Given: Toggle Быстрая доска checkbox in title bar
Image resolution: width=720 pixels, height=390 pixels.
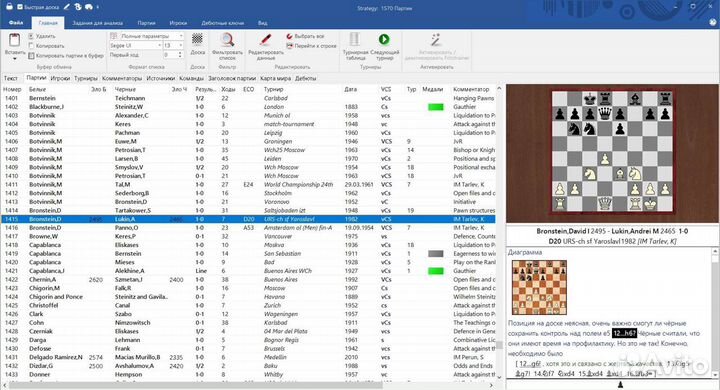Looking at the screenshot, I should pyautogui.click(x=20, y=7).
